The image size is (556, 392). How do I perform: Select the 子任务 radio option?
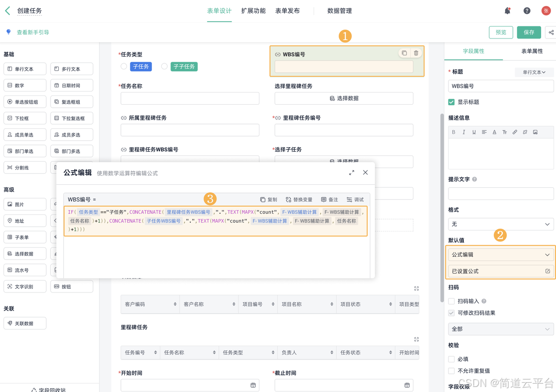[x=124, y=67]
